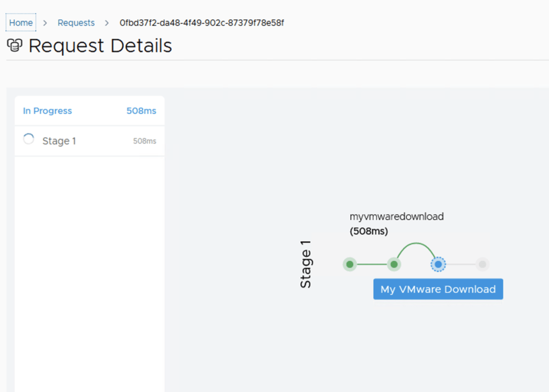Screen dimensions: 549x392
Task: Click the 508ms time in Stage 1 row
Action: pos(144,141)
